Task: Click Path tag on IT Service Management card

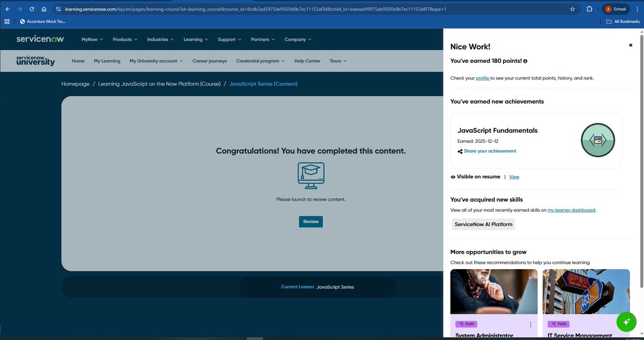Action: point(559,324)
